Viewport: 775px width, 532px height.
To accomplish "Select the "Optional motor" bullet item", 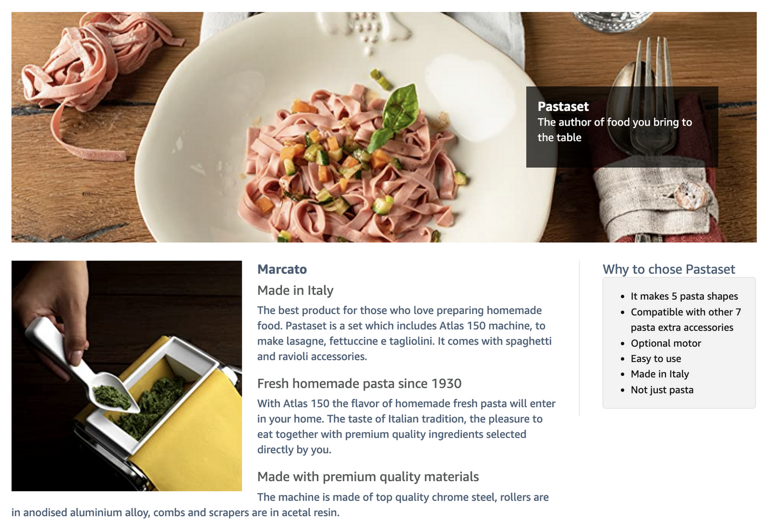I will pyautogui.click(x=665, y=343).
